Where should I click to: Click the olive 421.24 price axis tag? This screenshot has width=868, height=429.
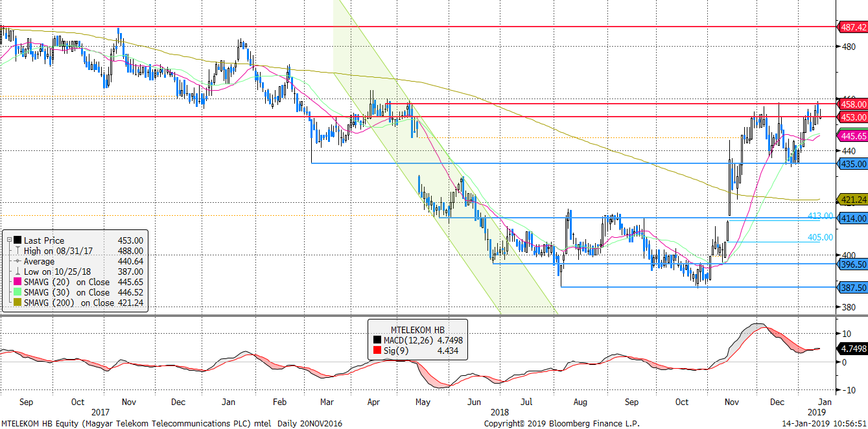[x=852, y=200]
